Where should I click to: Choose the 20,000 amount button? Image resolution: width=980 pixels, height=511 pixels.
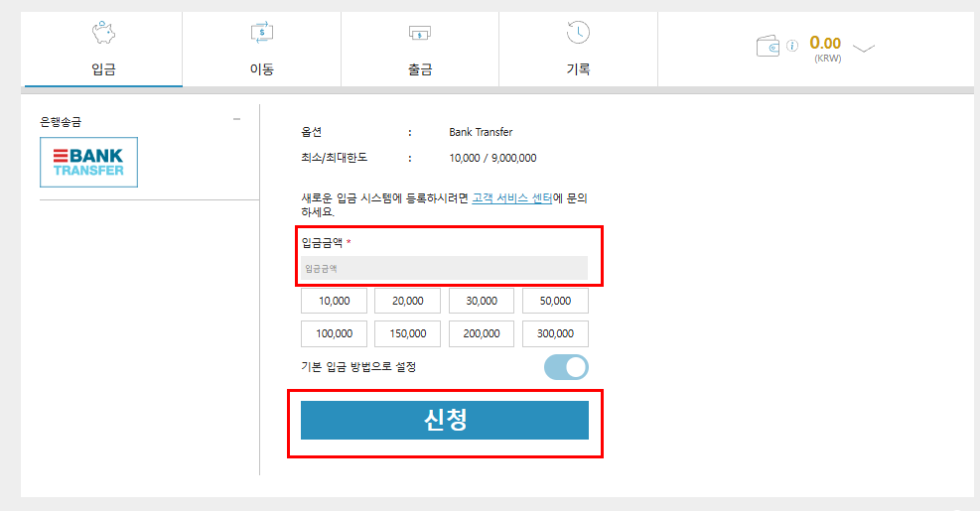pyautogui.click(x=407, y=301)
